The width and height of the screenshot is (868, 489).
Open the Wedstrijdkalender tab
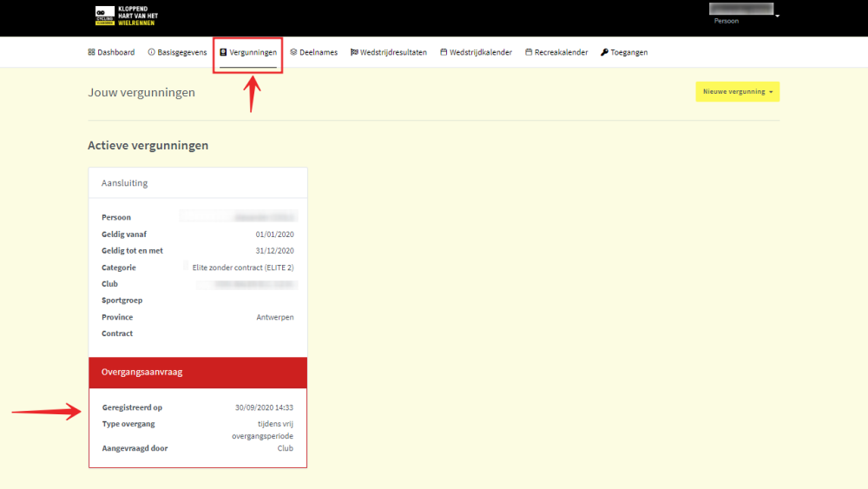[476, 52]
